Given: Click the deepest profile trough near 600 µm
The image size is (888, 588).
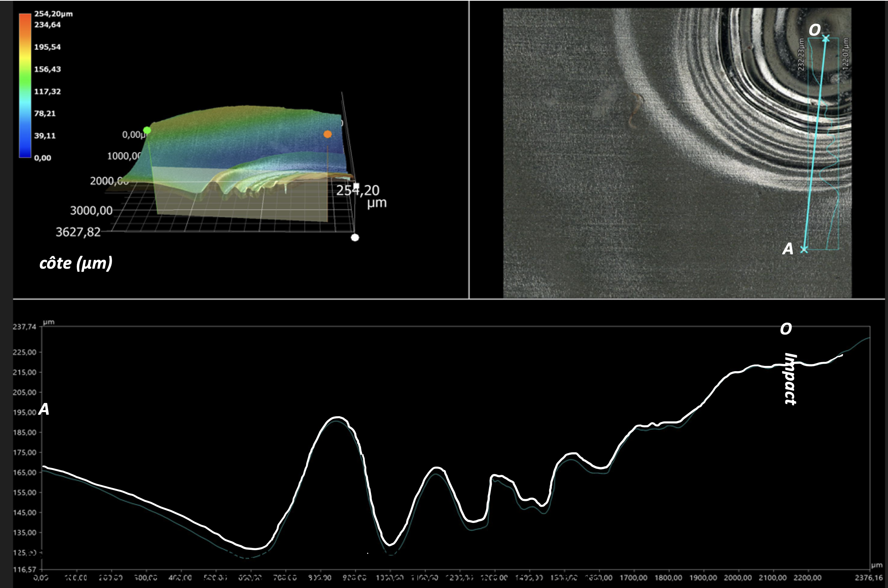Looking at the screenshot, I should click(x=254, y=548).
